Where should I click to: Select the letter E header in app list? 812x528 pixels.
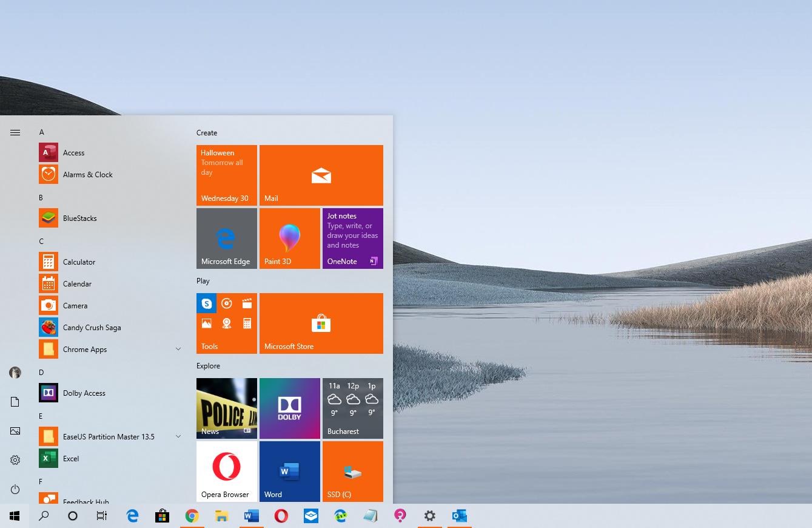pos(41,416)
